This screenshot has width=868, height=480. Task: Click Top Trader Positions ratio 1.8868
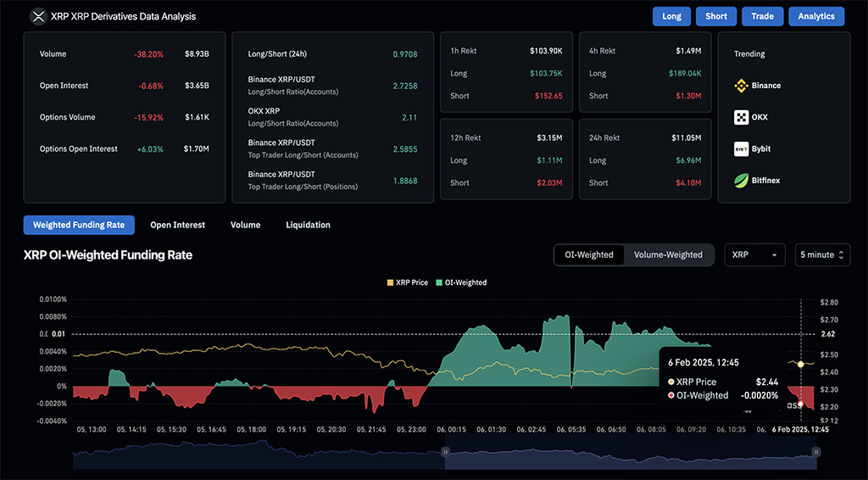pos(405,181)
